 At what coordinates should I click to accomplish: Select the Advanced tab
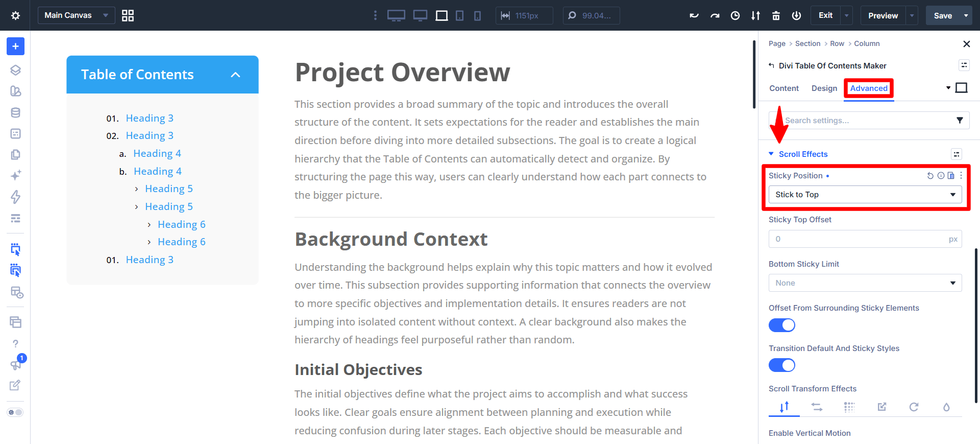[869, 88]
